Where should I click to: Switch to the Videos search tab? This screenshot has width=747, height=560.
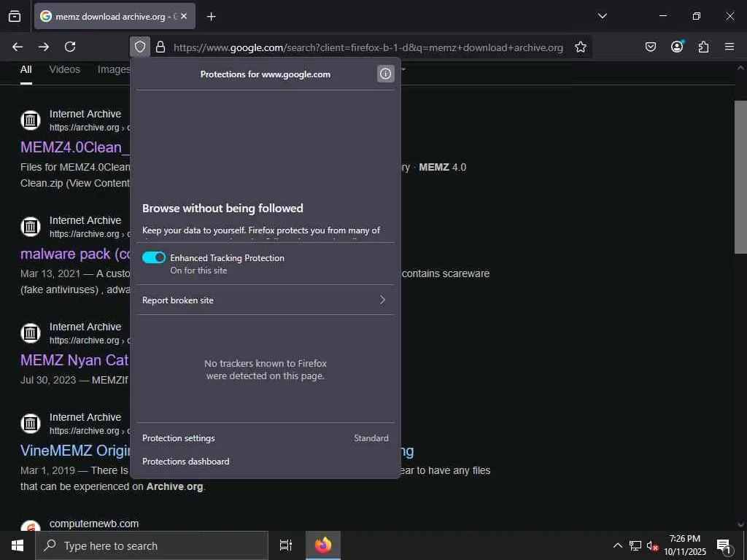tap(64, 69)
